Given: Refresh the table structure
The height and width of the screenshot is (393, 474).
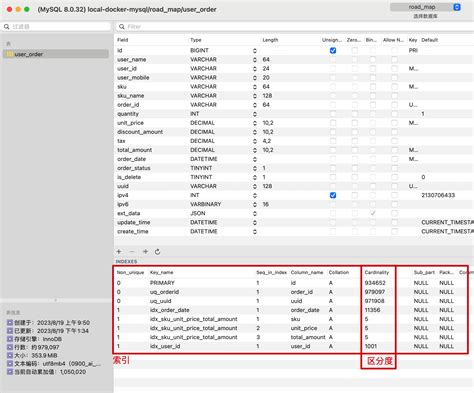Looking at the screenshot, I should (x=158, y=252).
